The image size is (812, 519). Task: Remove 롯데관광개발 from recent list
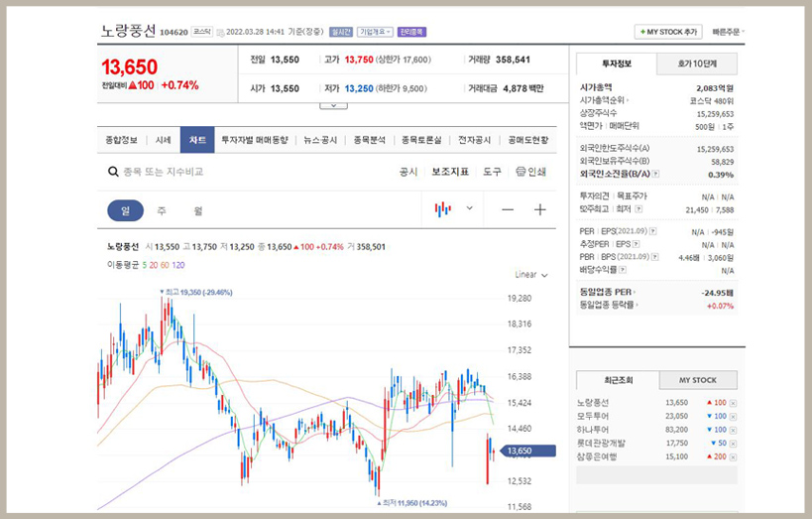[733, 444]
